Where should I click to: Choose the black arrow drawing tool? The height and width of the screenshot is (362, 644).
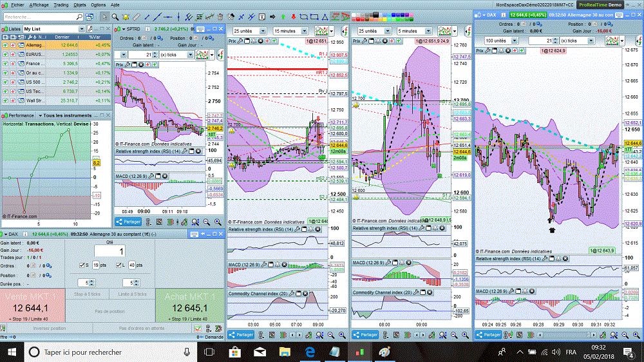tap(272, 17)
